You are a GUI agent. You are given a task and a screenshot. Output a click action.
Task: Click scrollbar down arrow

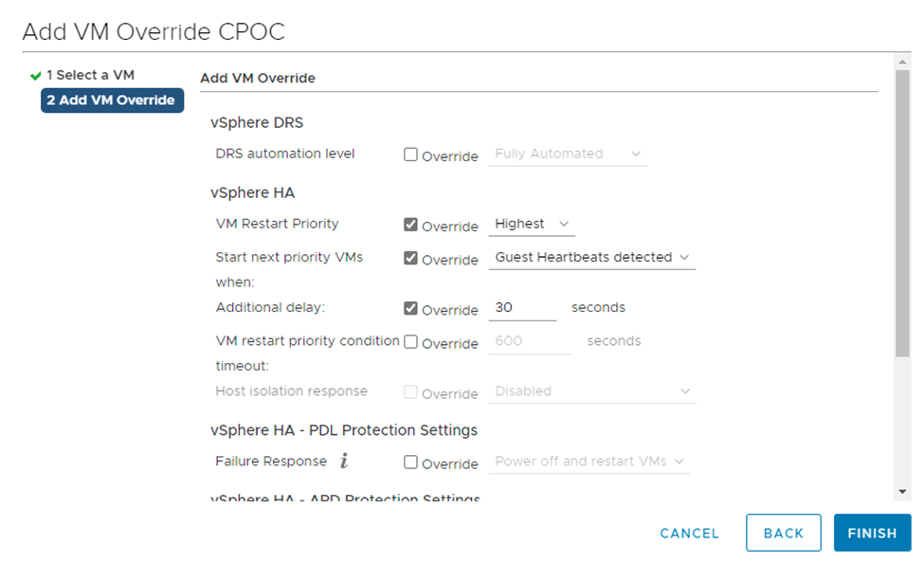click(x=901, y=492)
